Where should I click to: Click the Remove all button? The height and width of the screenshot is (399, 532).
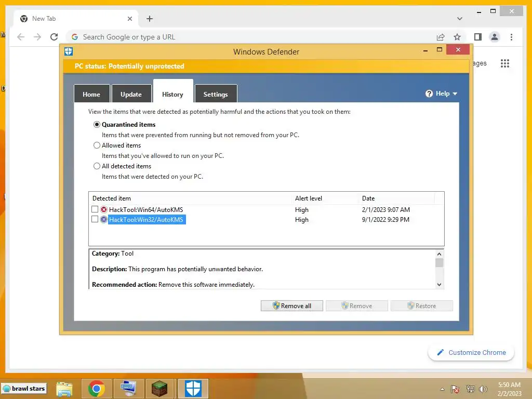click(292, 305)
